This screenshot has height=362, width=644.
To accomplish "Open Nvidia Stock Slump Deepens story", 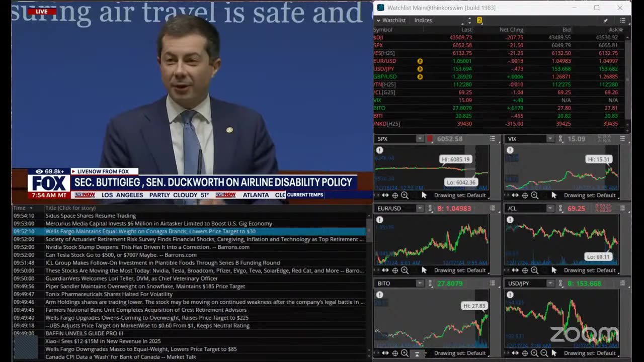I will [147, 247].
